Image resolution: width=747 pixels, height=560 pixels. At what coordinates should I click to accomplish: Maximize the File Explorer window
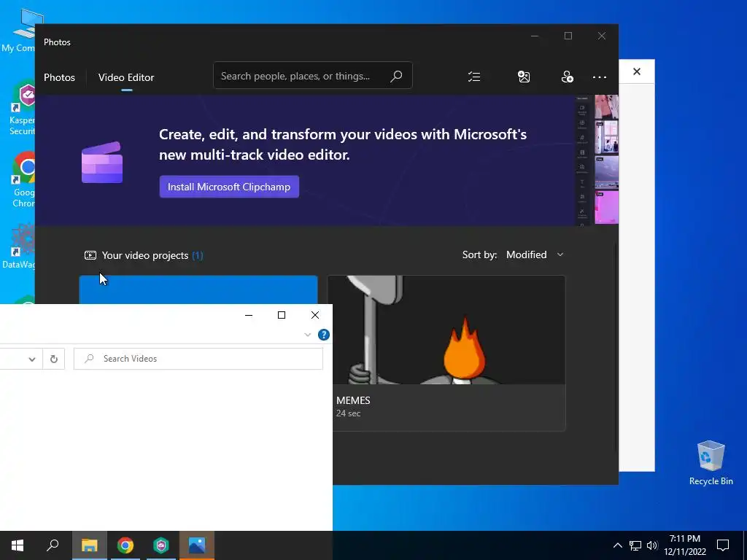[282, 315]
